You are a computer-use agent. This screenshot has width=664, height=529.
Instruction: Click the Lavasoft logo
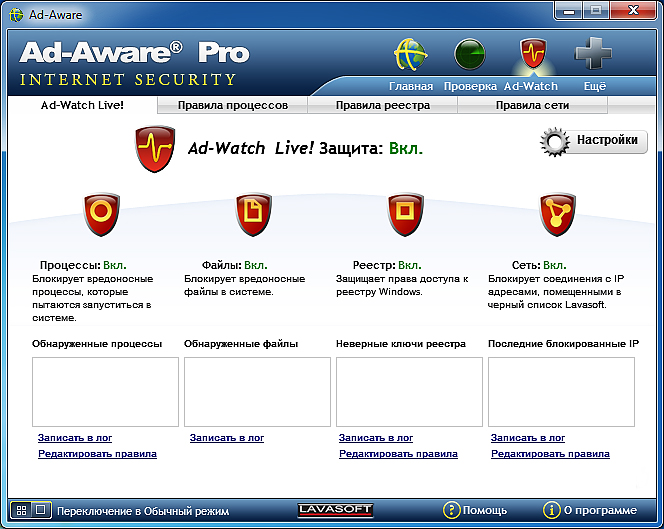(x=335, y=510)
